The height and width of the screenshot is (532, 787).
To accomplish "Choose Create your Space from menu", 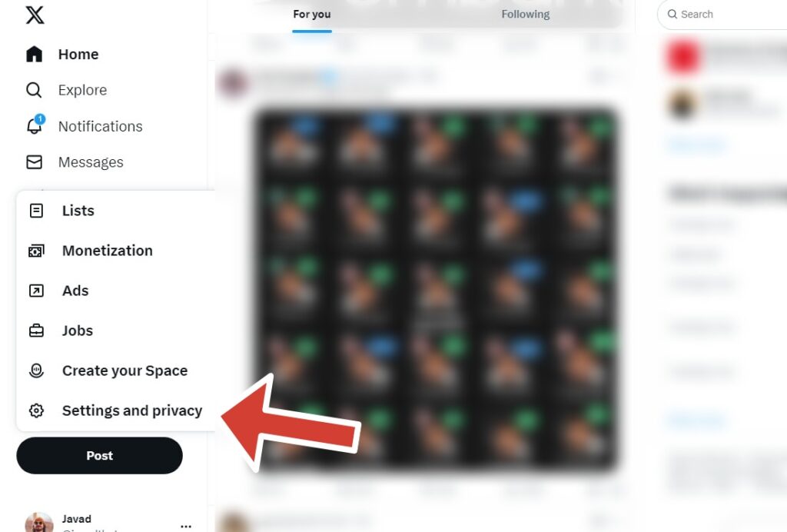I will 117,371.
